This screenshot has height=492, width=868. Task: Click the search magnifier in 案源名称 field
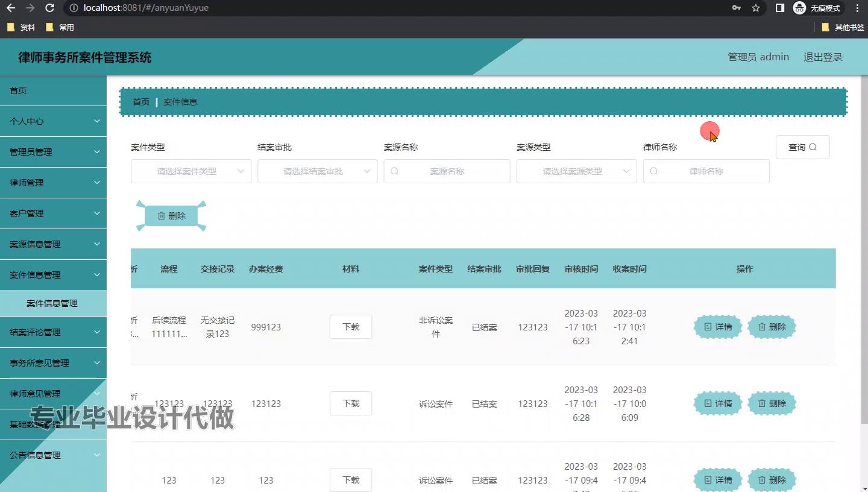pyautogui.click(x=395, y=171)
